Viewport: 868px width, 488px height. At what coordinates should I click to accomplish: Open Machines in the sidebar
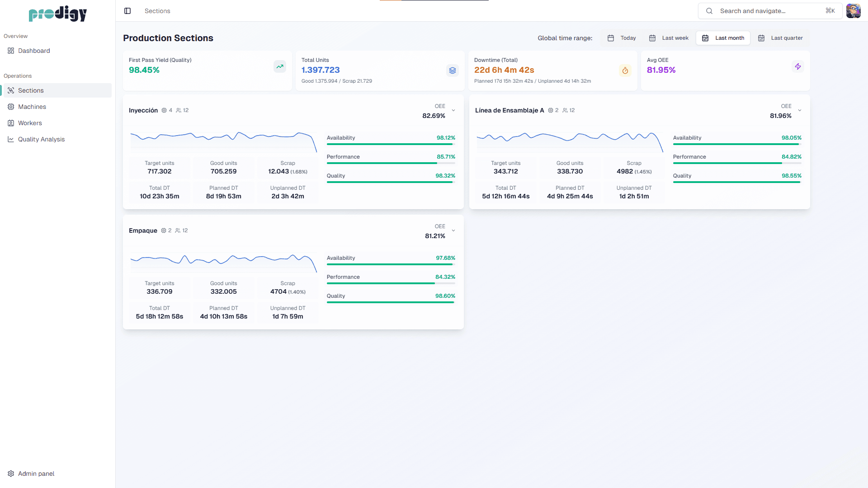(32, 107)
